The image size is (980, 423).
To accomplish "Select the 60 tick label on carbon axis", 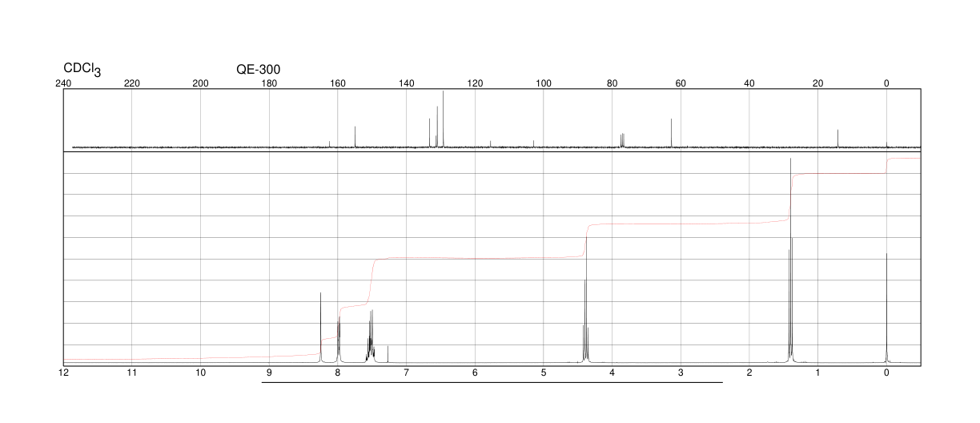I will click(681, 83).
